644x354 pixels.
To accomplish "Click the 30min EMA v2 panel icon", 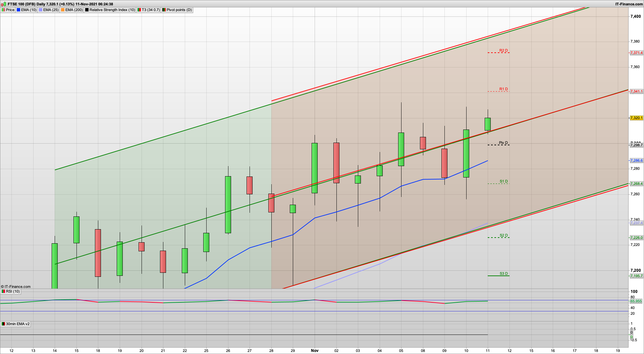I will point(3,324).
